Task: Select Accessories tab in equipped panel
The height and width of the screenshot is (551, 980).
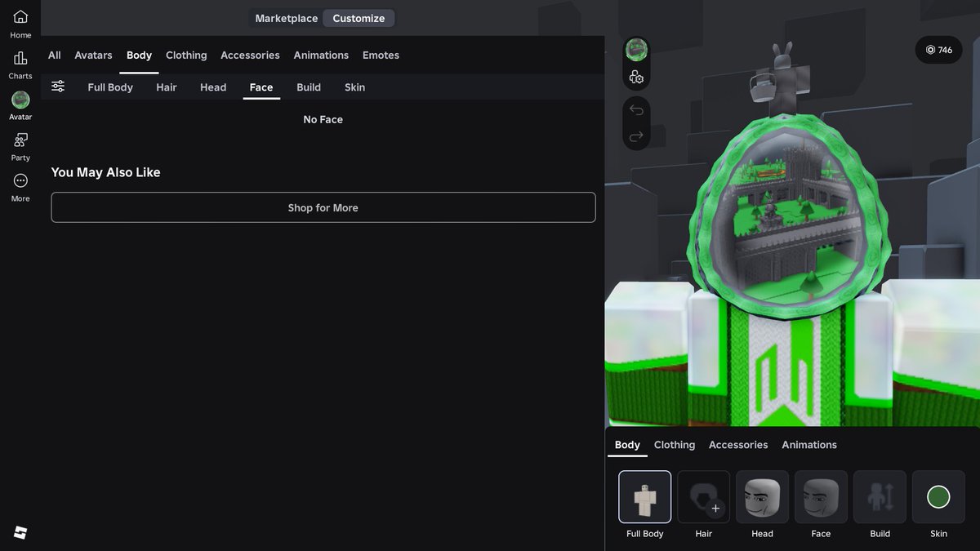Action: coord(738,445)
